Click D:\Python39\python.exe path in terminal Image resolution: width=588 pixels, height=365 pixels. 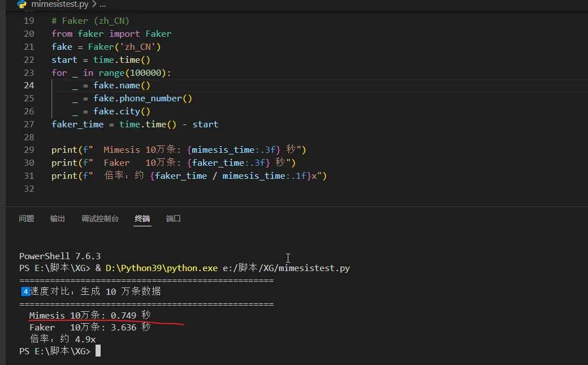point(162,268)
